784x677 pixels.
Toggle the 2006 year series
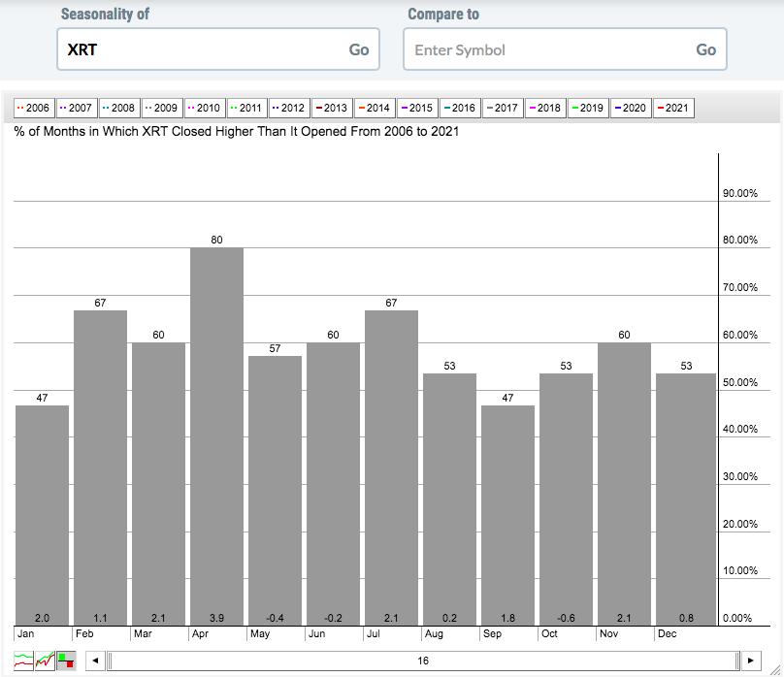coord(34,108)
